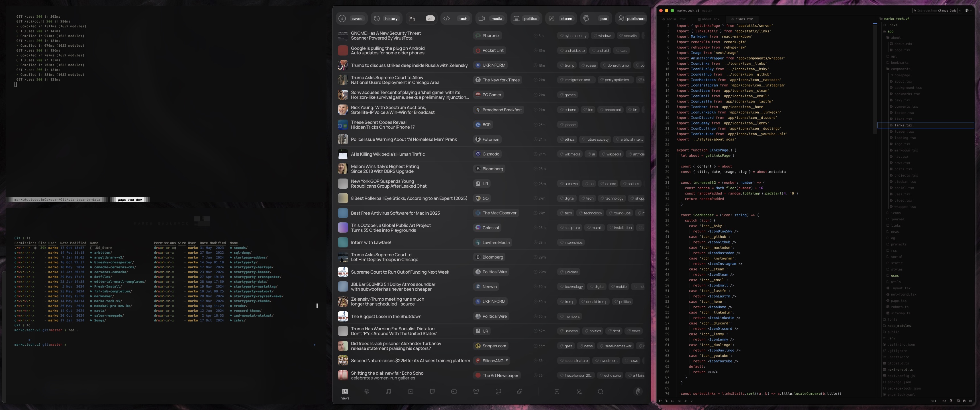Open the Mastodon section icon
Screen dimensions: 980x410
(498, 391)
